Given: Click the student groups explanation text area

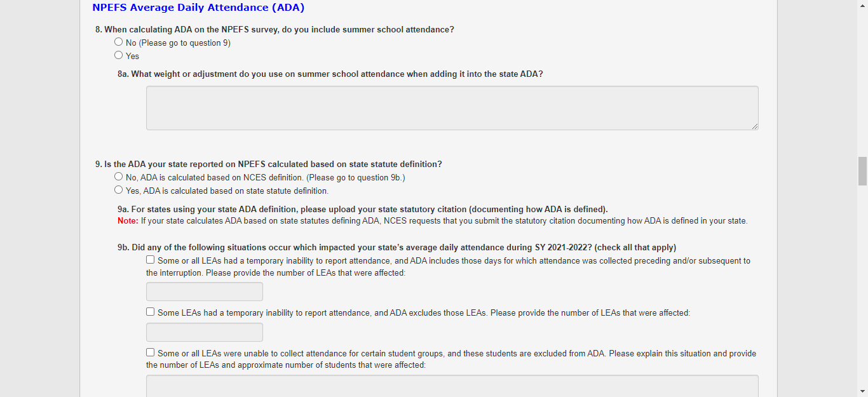Looking at the screenshot, I should pyautogui.click(x=452, y=386).
